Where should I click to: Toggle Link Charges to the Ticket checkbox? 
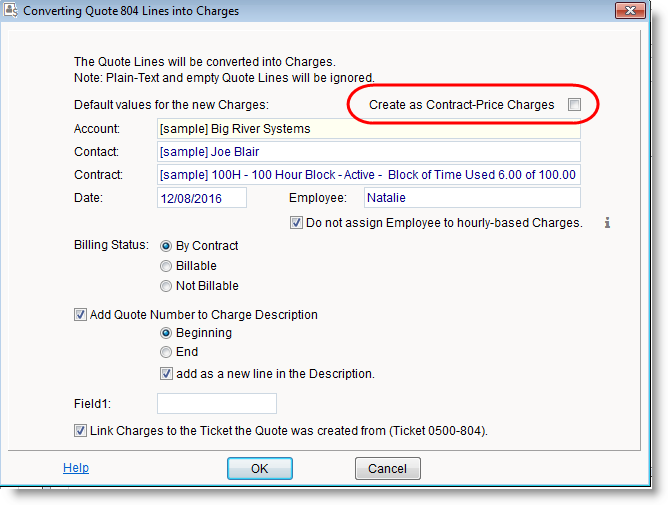pyautogui.click(x=81, y=431)
